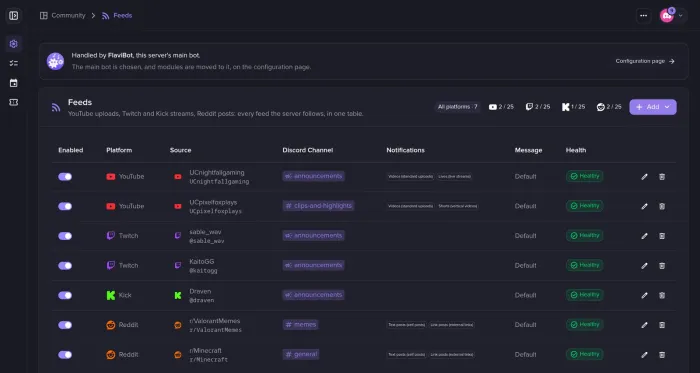This screenshot has height=373, width=700.
Task: Click Text posts chip in r/ValorantMemes row
Action: (406, 325)
